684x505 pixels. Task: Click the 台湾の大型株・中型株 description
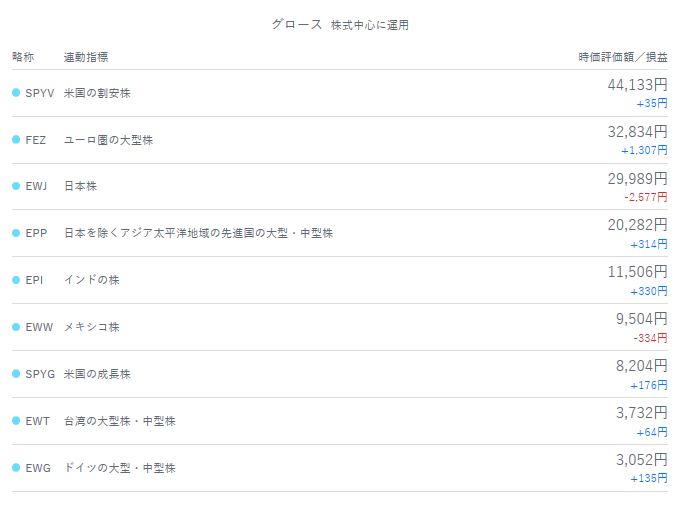[119, 421]
